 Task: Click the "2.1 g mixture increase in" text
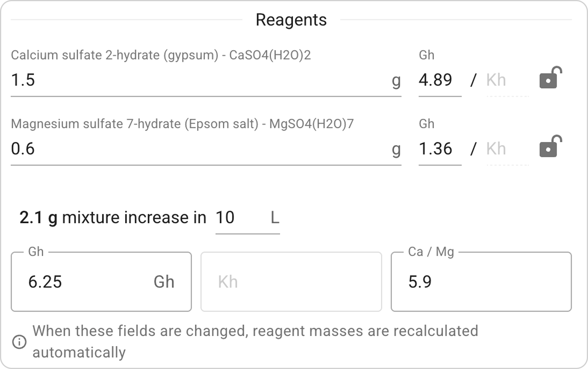click(x=113, y=218)
